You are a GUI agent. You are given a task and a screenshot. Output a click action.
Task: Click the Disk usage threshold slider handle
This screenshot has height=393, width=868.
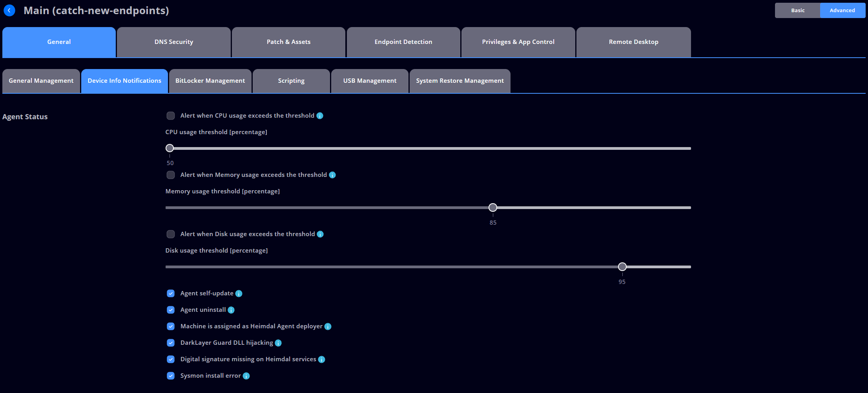pos(622,267)
